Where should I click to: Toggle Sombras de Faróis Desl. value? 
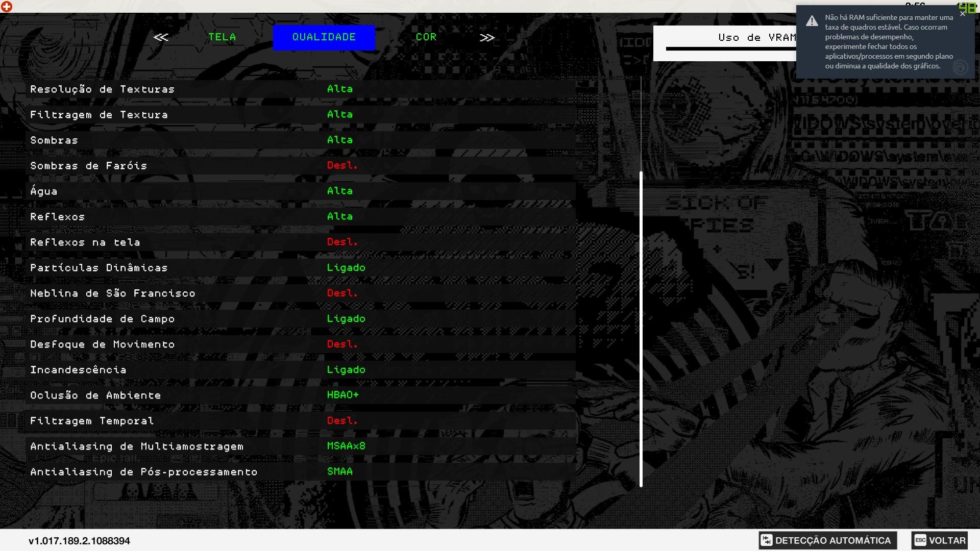pyautogui.click(x=342, y=165)
